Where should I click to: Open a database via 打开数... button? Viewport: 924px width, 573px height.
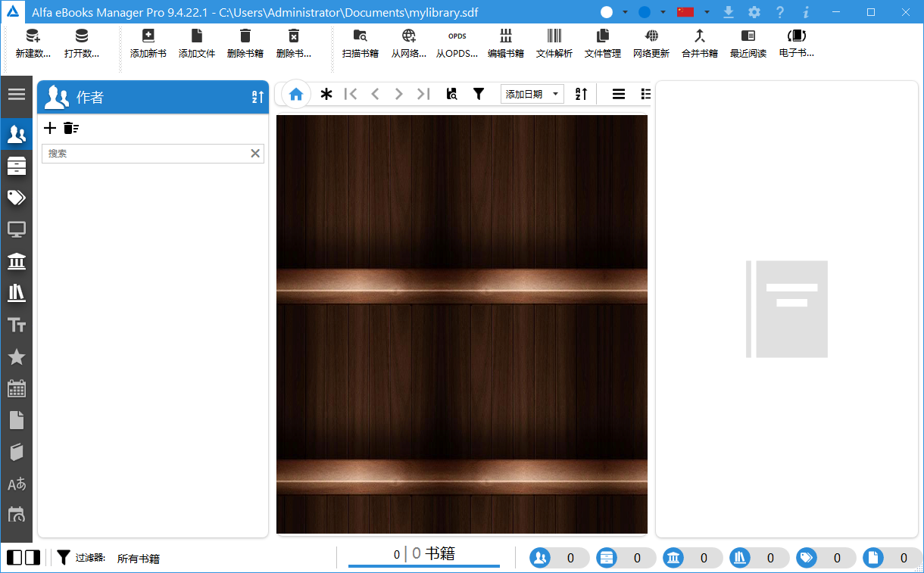(82, 43)
